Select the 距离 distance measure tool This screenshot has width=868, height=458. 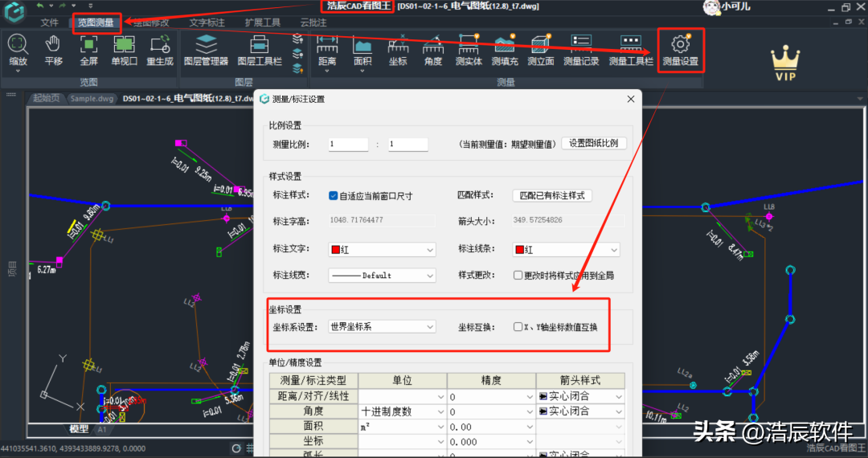click(327, 50)
